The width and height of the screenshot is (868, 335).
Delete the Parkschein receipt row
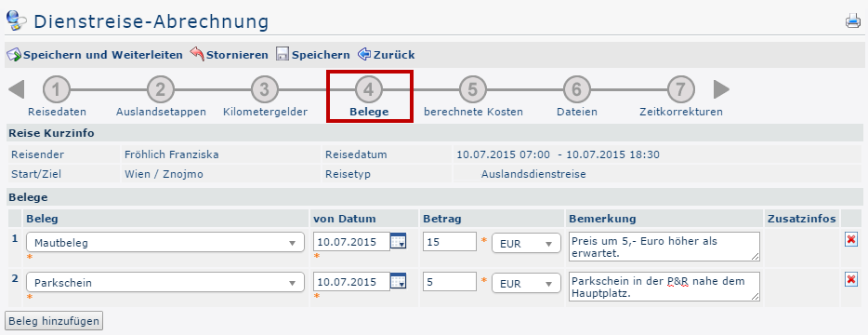[851, 279]
